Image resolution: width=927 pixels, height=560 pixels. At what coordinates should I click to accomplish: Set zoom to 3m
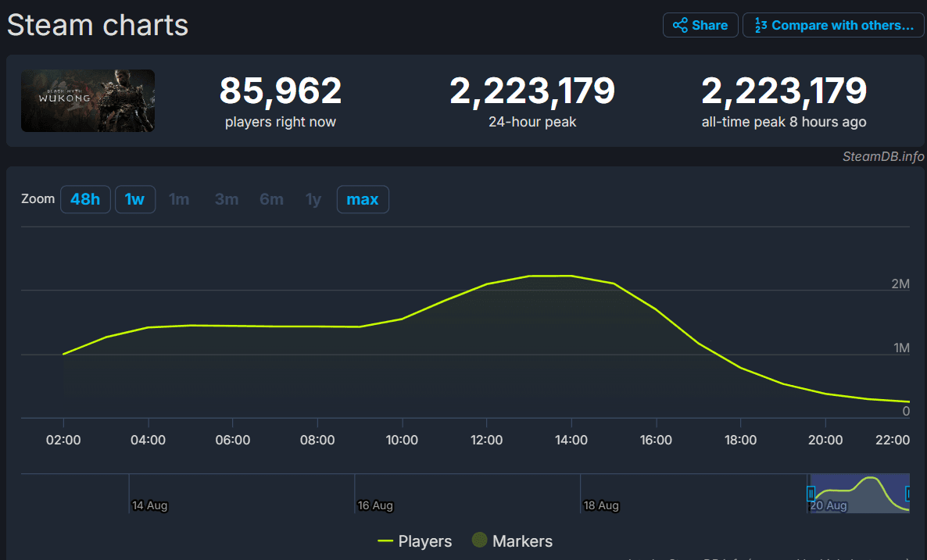pyautogui.click(x=227, y=199)
